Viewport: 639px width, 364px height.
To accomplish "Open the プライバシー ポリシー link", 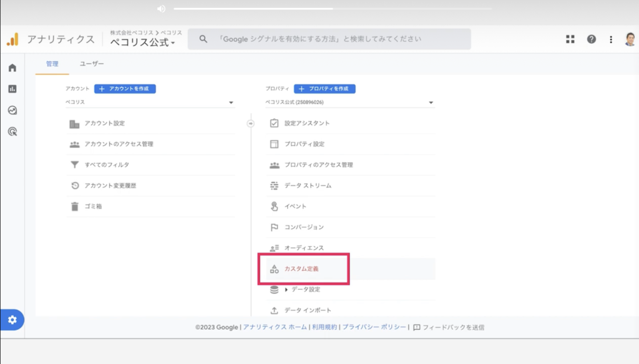I will click(x=374, y=327).
